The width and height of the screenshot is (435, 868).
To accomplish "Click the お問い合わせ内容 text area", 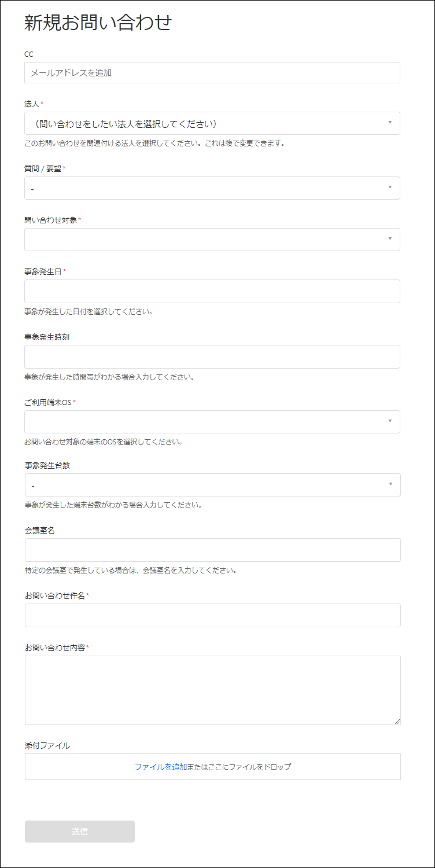I will [x=212, y=690].
